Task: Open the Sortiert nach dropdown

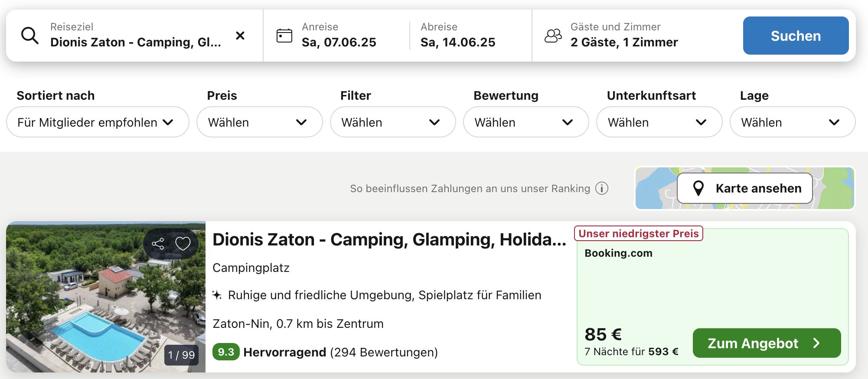Action: pyautogui.click(x=98, y=122)
